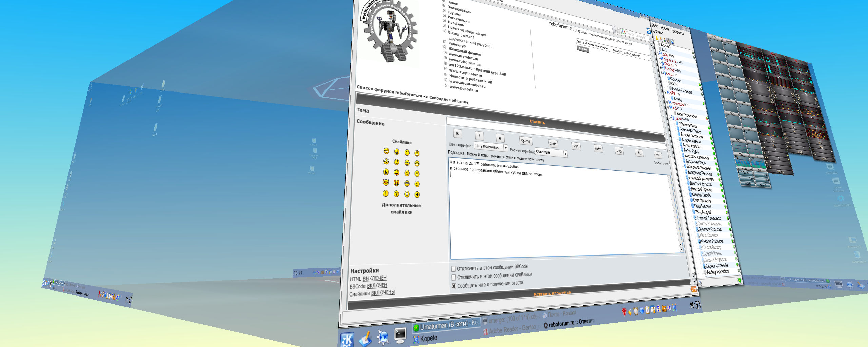Click the u underline BBCode button
This screenshot has width=868, height=347.
point(500,138)
